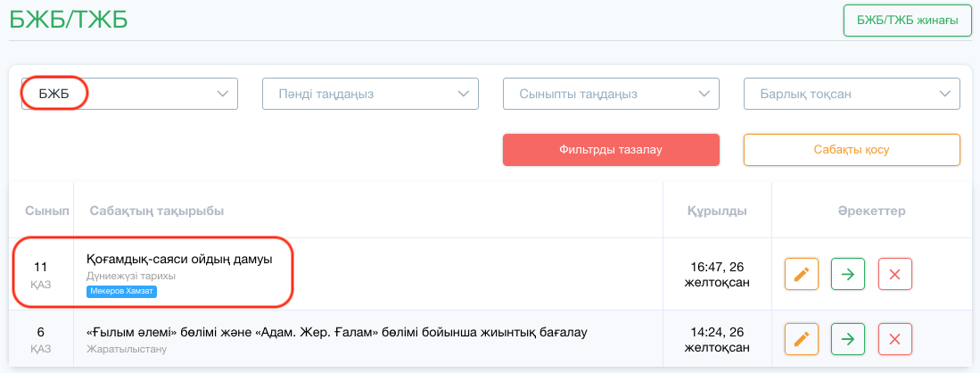Select the Мекеров Хамзат teacher tag
Image resolution: width=980 pixels, height=373 pixels.
click(122, 291)
